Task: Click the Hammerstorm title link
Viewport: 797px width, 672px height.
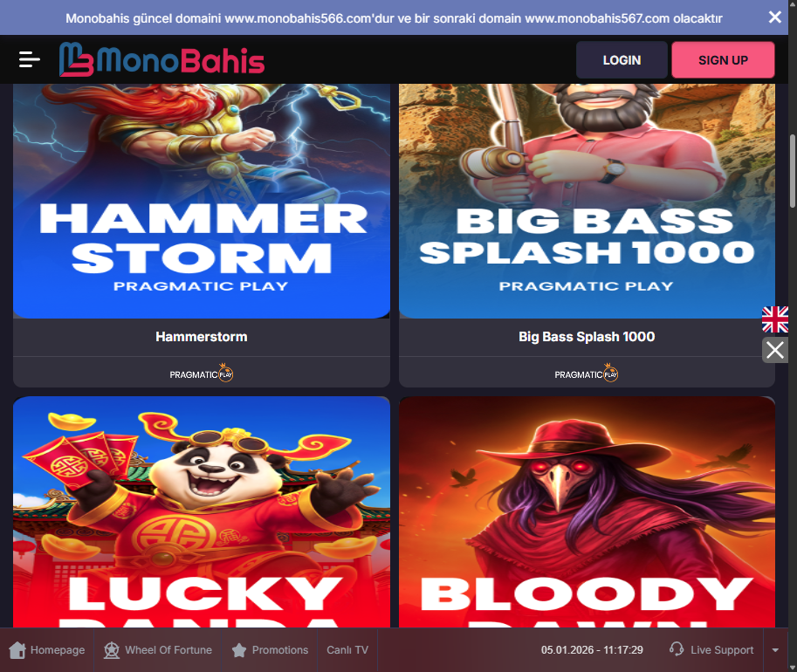Action: pyautogui.click(x=202, y=337)
